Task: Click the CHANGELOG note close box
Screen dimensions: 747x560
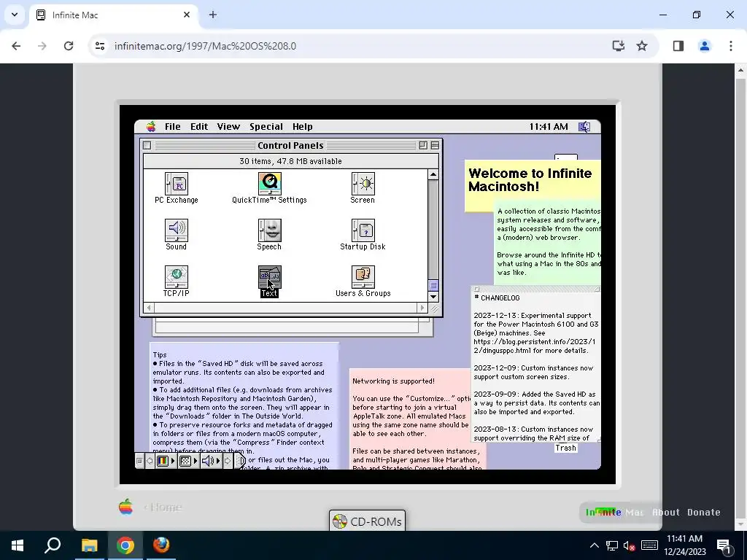Action: tap(476, 289)
